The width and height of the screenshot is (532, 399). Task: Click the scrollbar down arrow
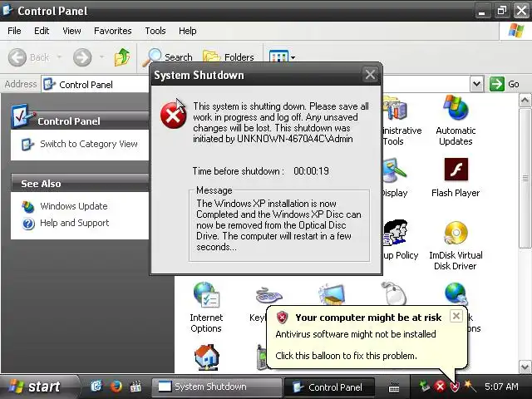coord(525,367)
